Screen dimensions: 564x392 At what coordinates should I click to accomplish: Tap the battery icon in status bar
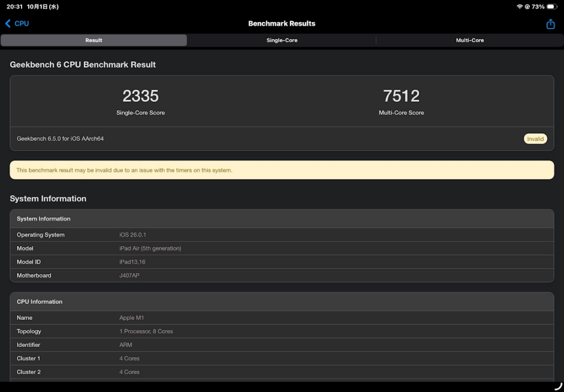click(552, 7)
